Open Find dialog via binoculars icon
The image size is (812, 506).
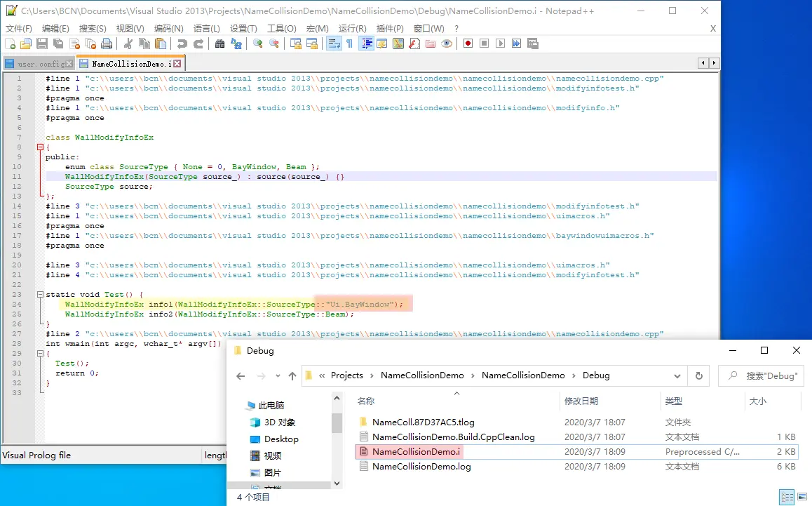click(220, 44)
